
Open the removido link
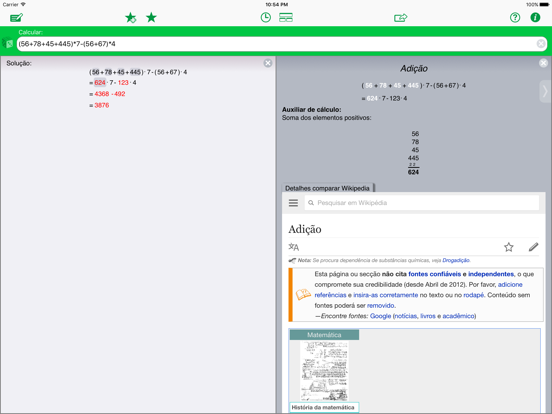point(381,306)
